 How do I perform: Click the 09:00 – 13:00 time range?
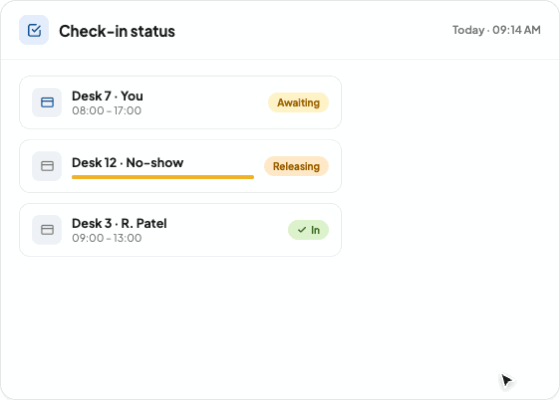[x=107, y=238]
